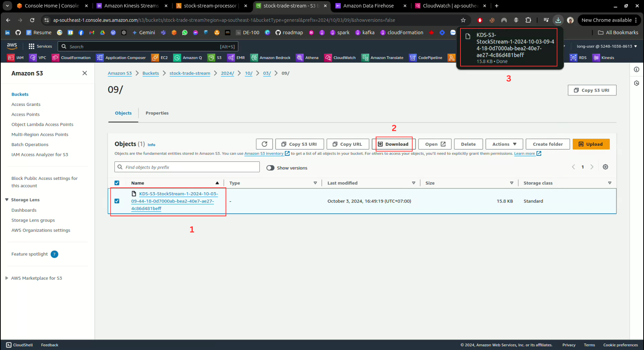Screen dimensions: 644x350
Task: Open the Athena service shortcut icon
Action: coord(299,58)
